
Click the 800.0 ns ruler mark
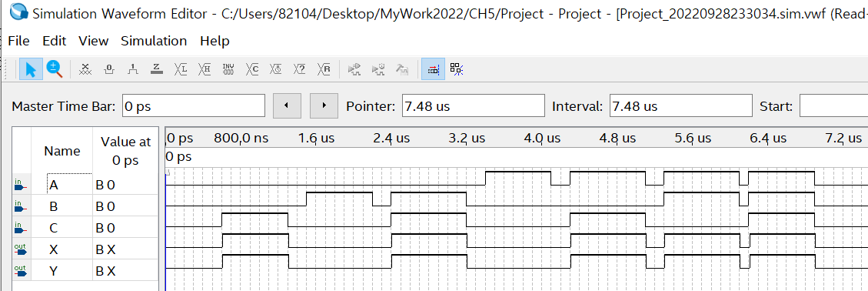241,138
